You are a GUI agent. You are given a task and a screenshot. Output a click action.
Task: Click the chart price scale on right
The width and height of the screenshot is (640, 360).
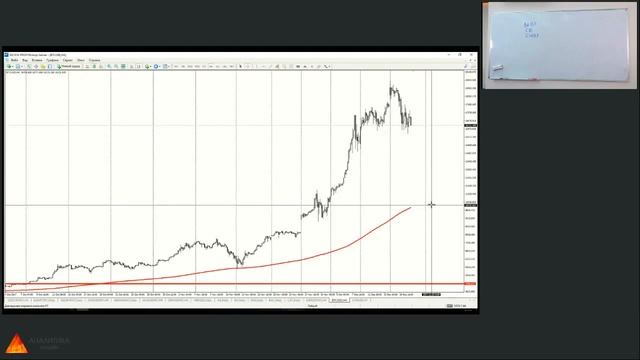click(x=471, y=182)
